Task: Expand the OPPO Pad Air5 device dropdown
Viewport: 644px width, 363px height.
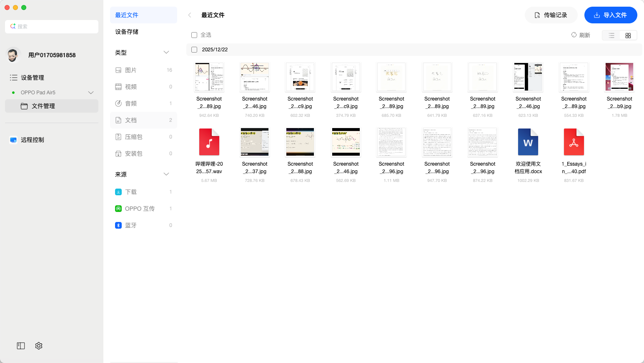Action: [91, 92]
